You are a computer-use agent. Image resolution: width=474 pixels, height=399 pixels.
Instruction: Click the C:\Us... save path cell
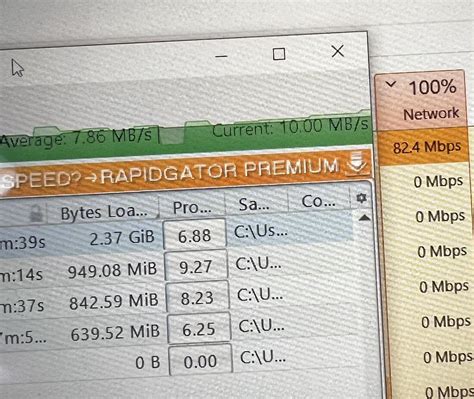click(261, 231)
